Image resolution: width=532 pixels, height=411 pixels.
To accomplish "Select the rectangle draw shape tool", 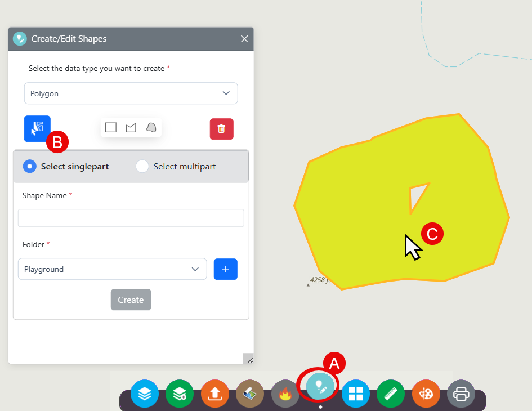I will 111,128.
